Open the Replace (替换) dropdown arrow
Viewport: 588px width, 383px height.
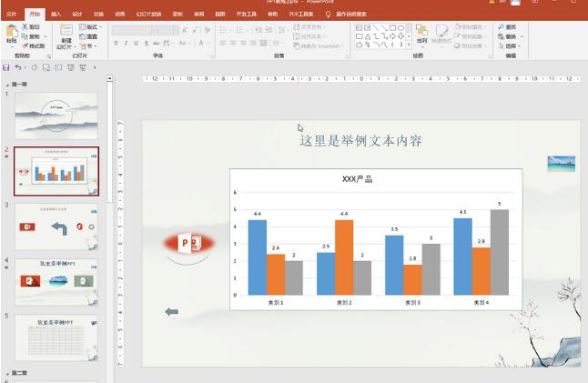point(522,36)
